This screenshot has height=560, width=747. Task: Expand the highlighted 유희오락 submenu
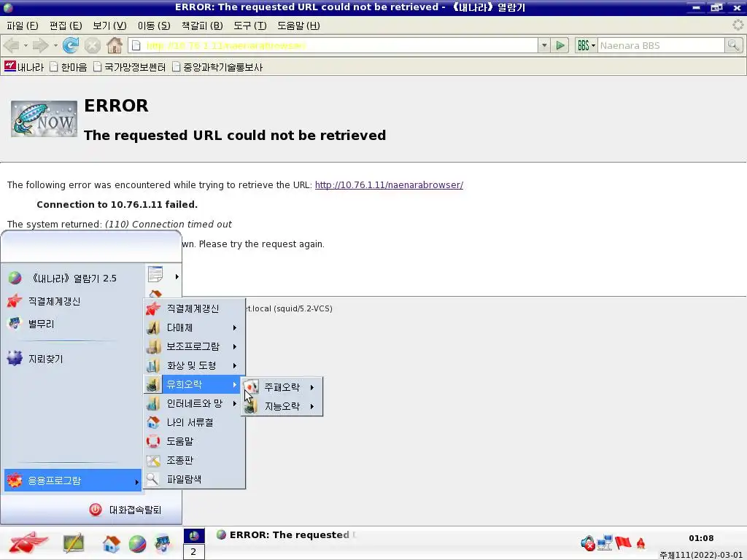(194, 384)
